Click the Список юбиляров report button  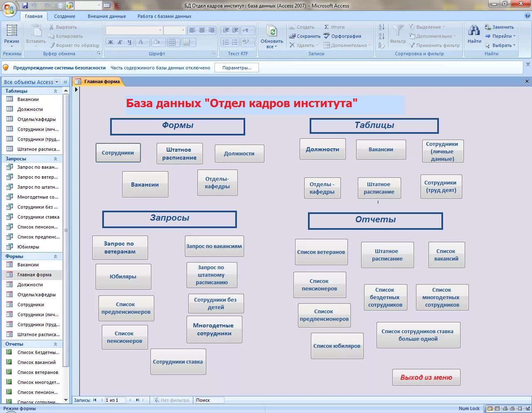337,346
